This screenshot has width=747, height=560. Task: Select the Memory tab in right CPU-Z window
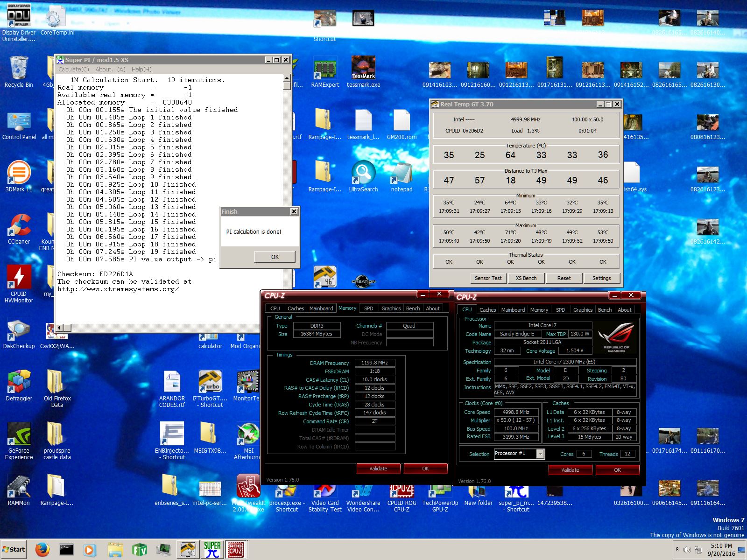pos(539,310)
